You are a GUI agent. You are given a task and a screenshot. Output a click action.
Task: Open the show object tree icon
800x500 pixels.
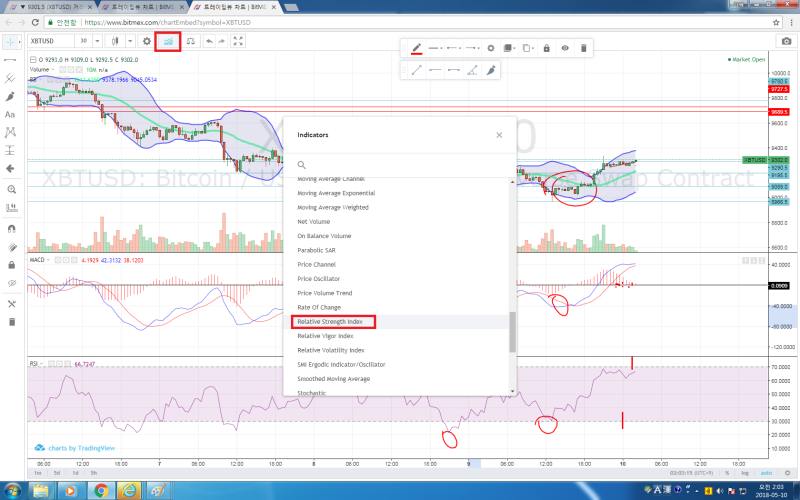(11, 304)
